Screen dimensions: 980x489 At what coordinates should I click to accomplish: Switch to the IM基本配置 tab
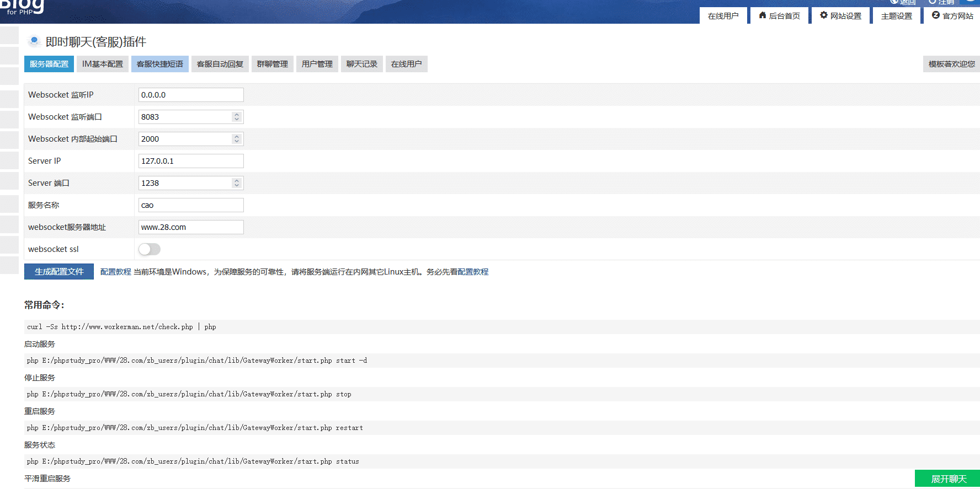(x=103, y=64)
